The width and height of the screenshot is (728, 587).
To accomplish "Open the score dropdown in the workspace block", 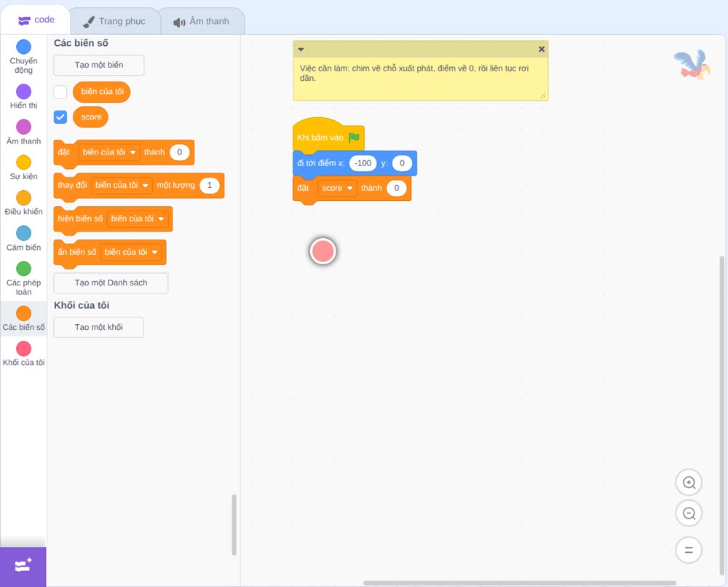I will point(337,188).
